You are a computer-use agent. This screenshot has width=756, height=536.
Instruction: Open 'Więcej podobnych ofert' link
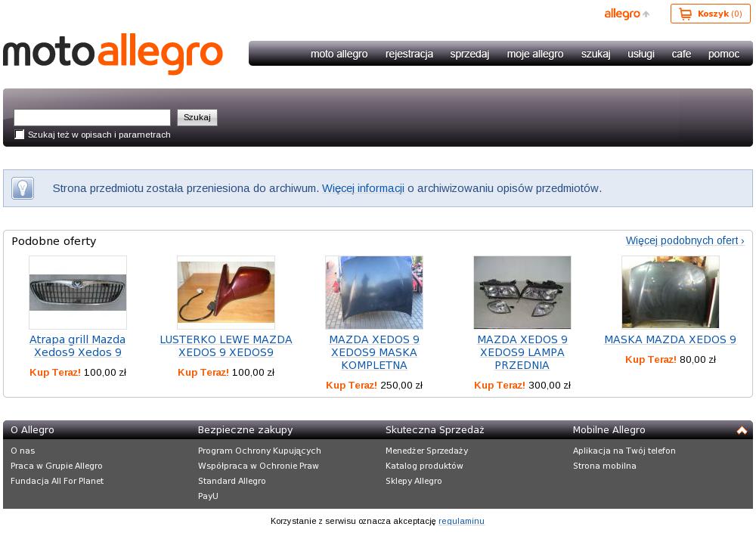685,240
